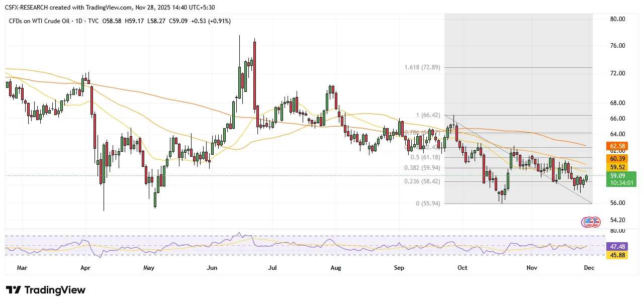Select the yellow 59.52 price tag

point(617,167)
